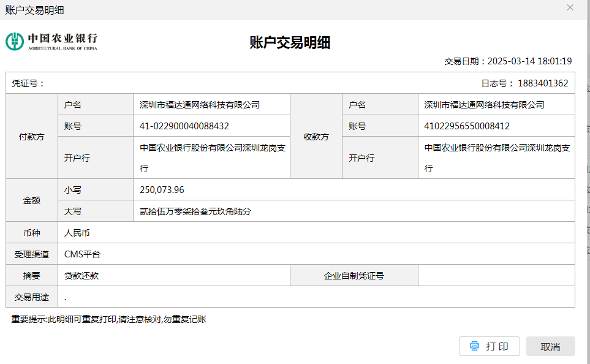Click the 小写 label
This screenshot has height=364, width=590.
point(73,190)
